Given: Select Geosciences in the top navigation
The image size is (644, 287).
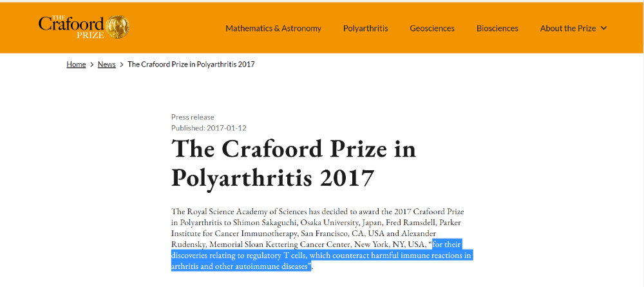Looking at the screenshot, I should pyautogui.click(x=432, y=28).
